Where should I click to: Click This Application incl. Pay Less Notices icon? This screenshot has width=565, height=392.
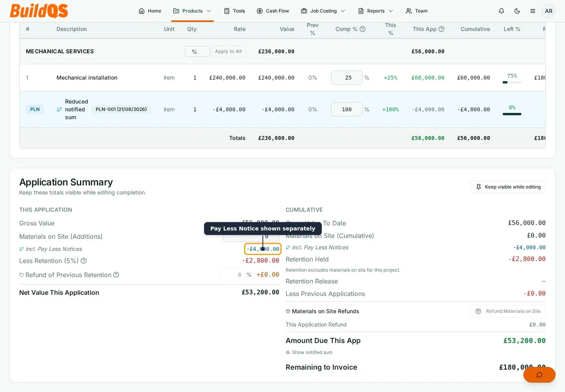coord(22,249)
